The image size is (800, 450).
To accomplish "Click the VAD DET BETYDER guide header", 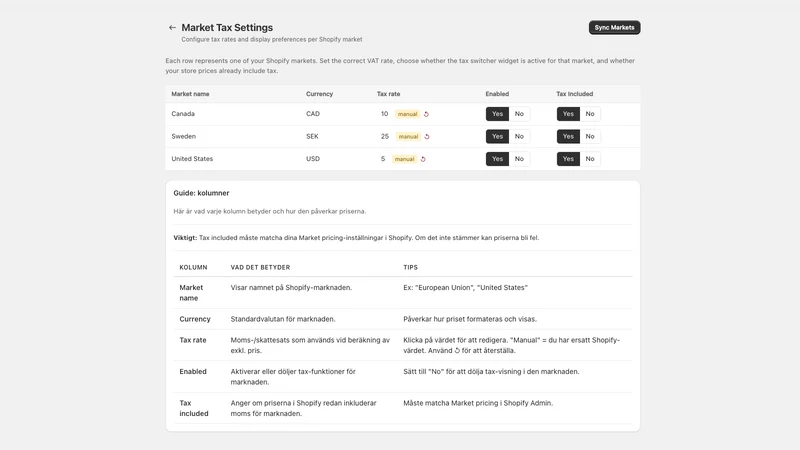I will click(260, 267).
